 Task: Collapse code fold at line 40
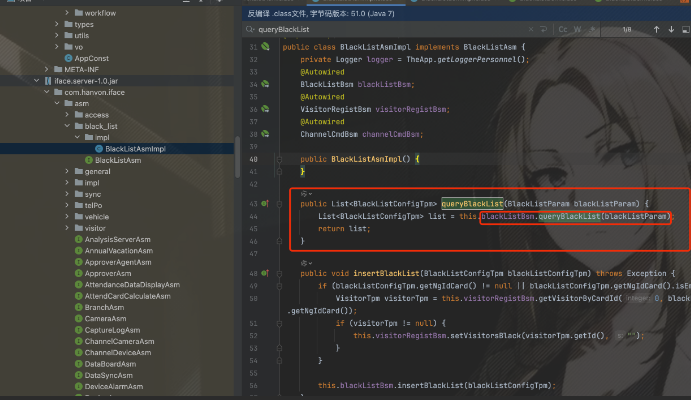(x=279, y=159)
